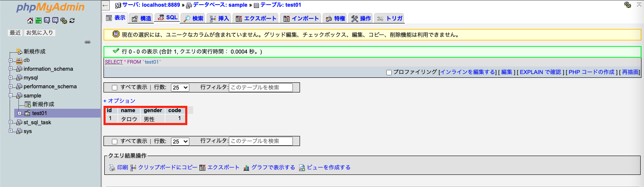Open the upper 行数 25 dropdown
The width and height of the screenshot is (644, 187).
pyautogui.click(x=180, y=88)
